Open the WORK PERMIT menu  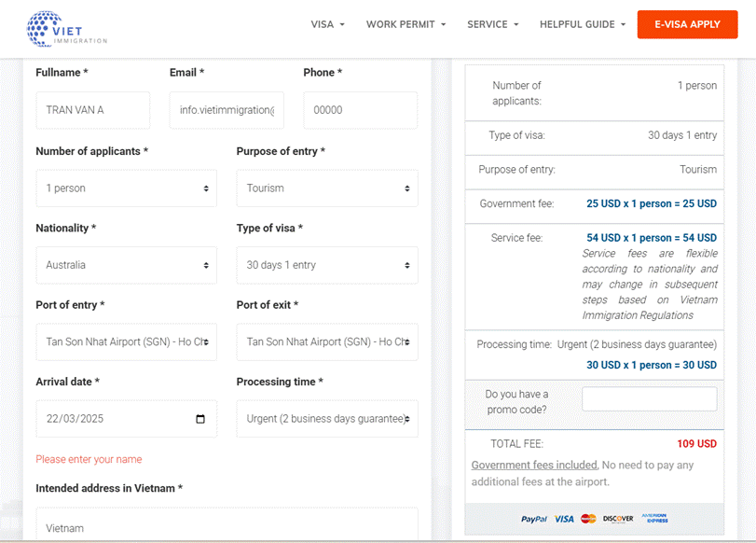pos(405,24)
